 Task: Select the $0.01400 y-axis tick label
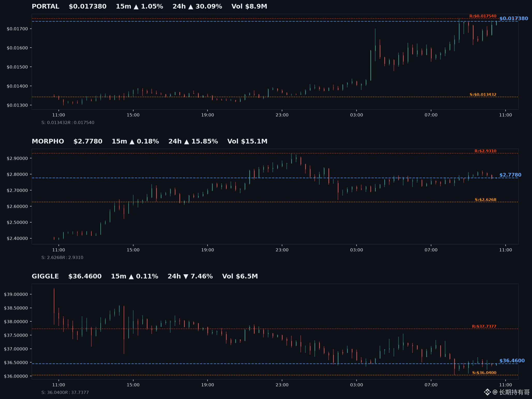[17, 86]
